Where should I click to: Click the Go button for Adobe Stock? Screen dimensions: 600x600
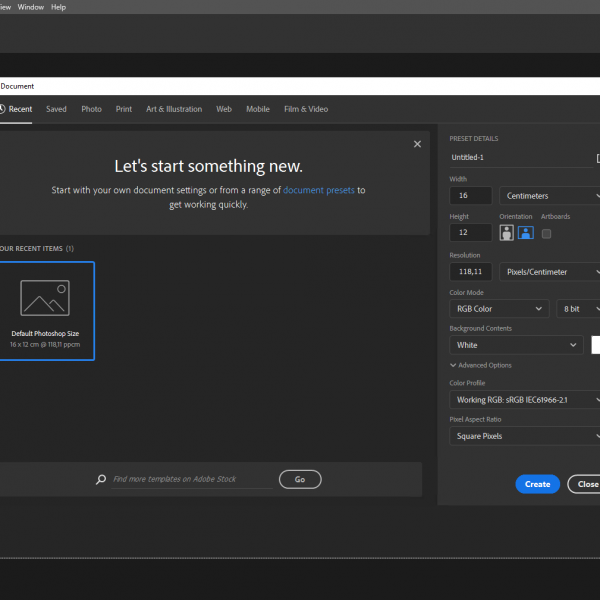pos(300,479)
